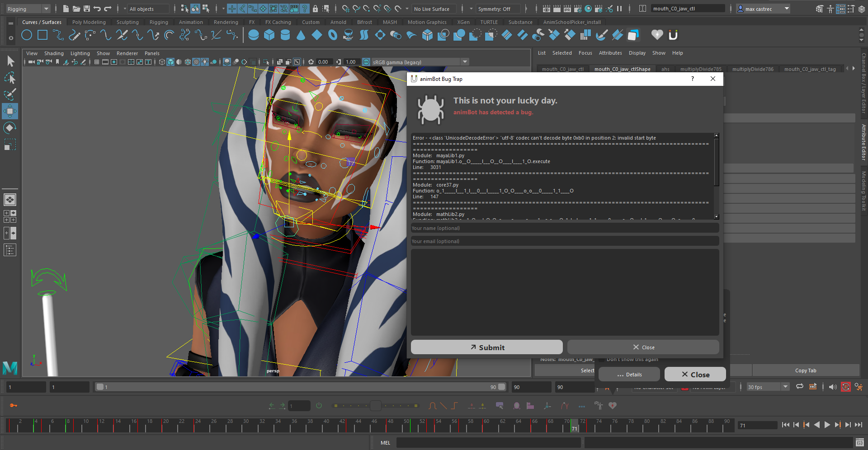Open the 30 fps frame rate dropdown
Viewport: 868px width, 450px height.
pos(768,387)
